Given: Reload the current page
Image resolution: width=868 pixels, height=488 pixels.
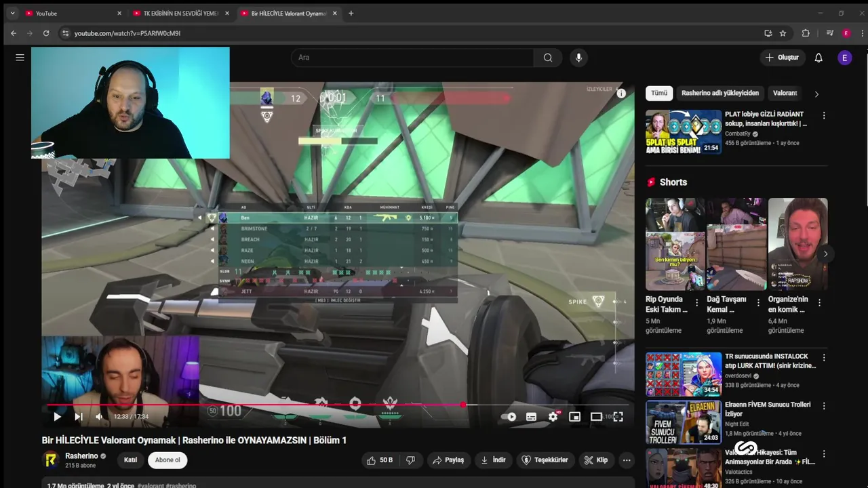Looking at the screenshot, I should point(46,33).
